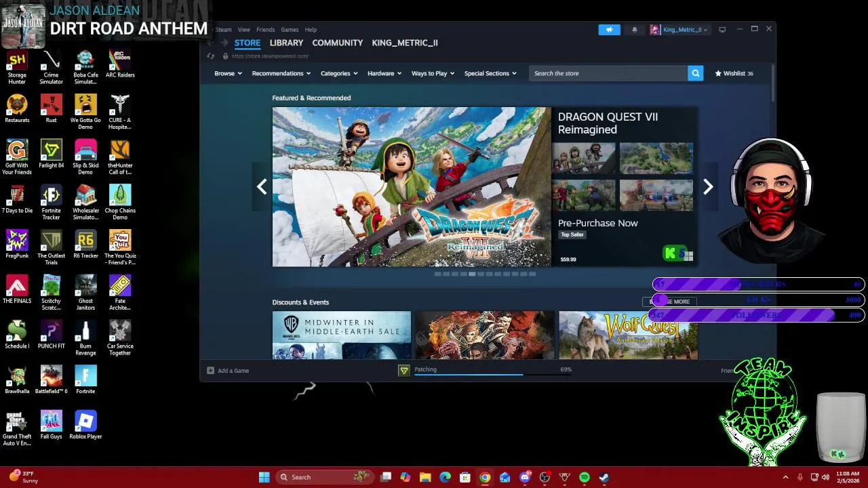Click the DRAGON QUEST VII Reimagined title
The image size is (868, 488).
(x=608, y=123)
